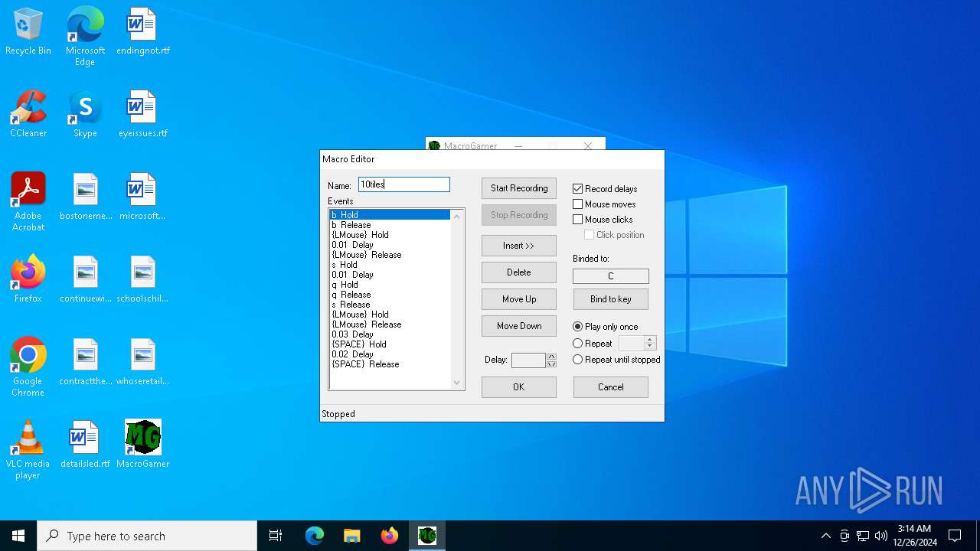This screenshot has height=551, width=980.
Task: Choose Repeat until stopped option
Action: (x=578, y=360)
